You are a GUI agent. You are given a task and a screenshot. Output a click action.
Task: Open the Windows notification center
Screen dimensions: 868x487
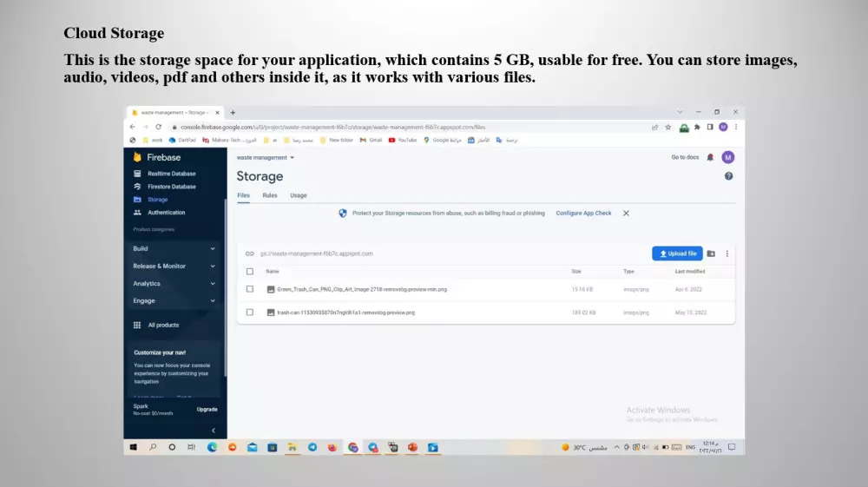click(x=732, y=447)
